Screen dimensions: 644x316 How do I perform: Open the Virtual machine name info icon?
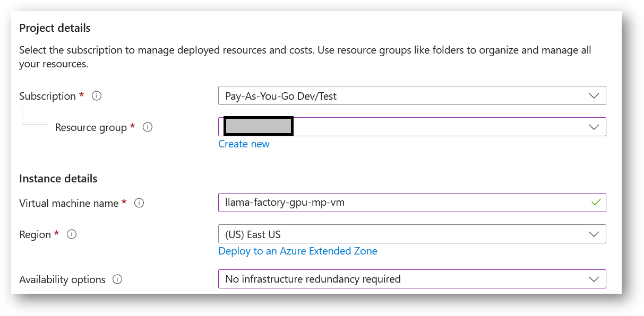point(139,203)
